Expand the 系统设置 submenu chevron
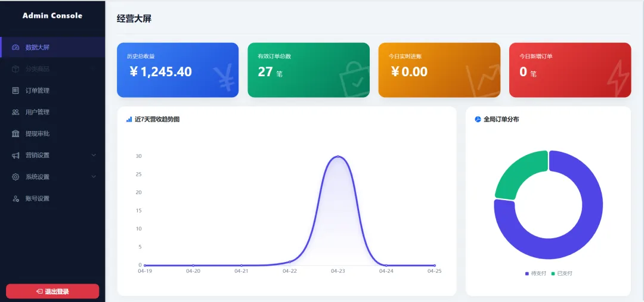The height and width of the screenshot is (302, 644). tap(94, 177)
